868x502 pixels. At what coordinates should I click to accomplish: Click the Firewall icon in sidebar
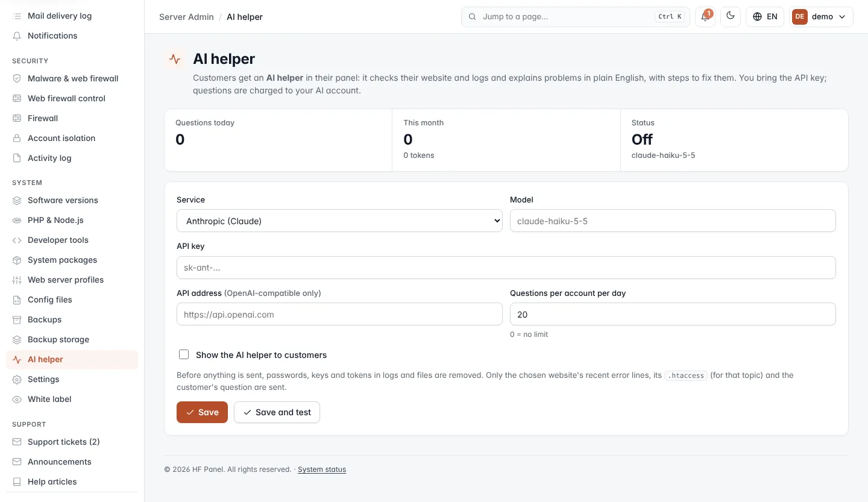(x=17, y=118)
